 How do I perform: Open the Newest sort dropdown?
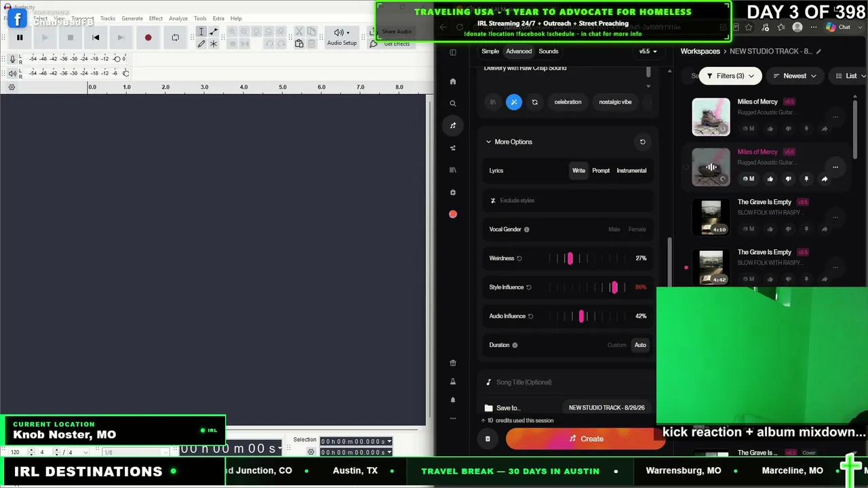click(x=795, y=76)
